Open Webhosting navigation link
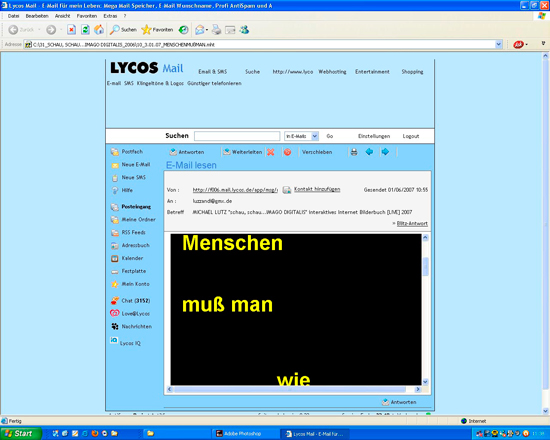550x440 pixels. coord(332,72)
